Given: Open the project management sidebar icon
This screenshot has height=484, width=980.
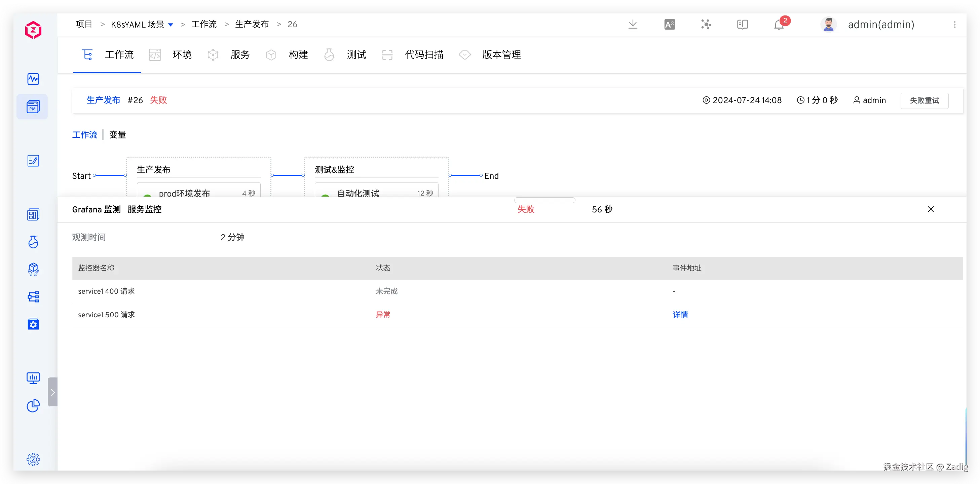Looking at the screenshot, I should click(x=33, y=107).
